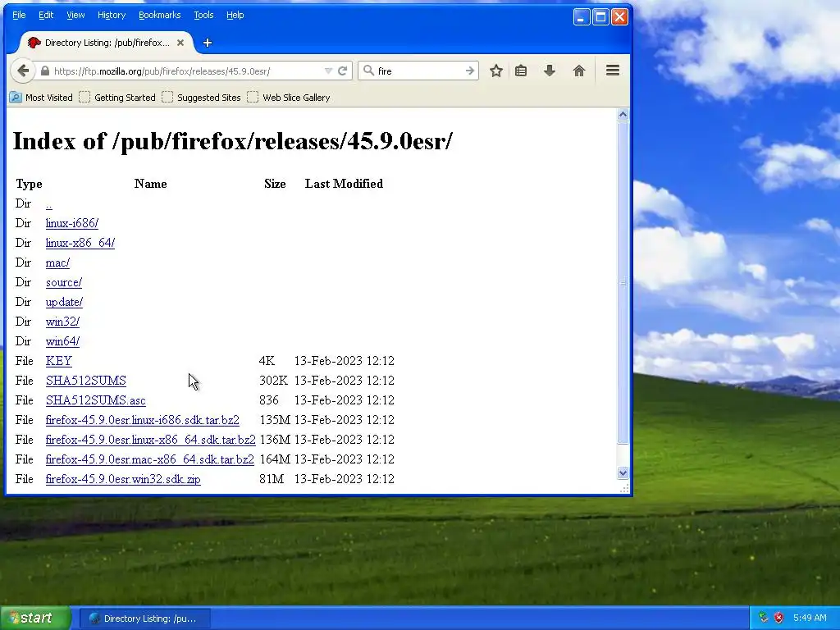Click the scrollbar down arrow
This screenshot has height=630, width=840.
pos(623,472)
